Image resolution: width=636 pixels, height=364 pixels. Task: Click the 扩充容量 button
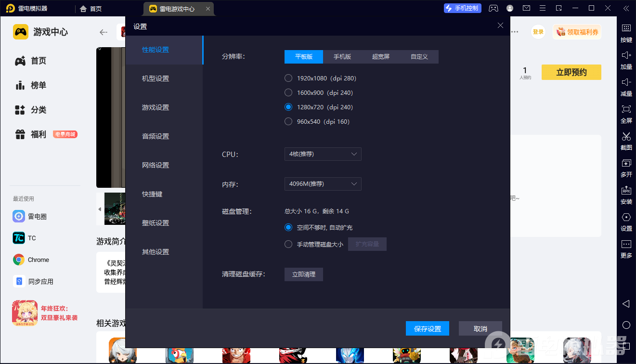coord(367,244)
